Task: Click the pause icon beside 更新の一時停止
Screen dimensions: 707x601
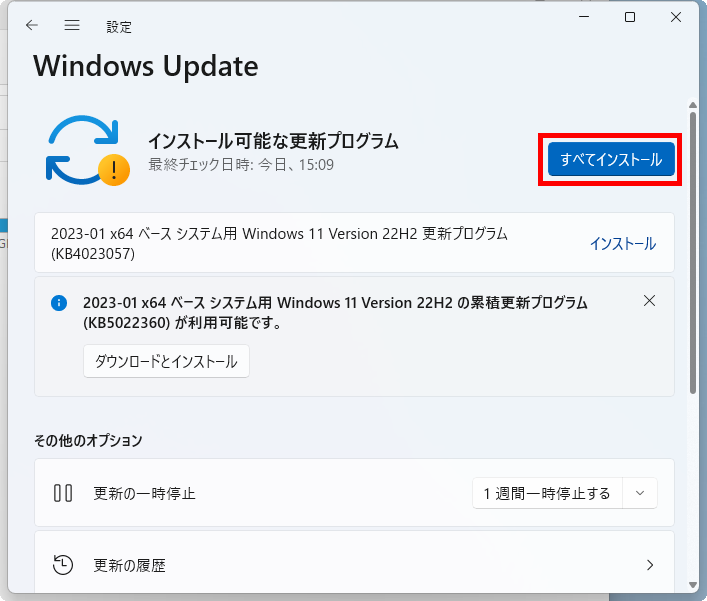Action: click(x=63, y=493)
